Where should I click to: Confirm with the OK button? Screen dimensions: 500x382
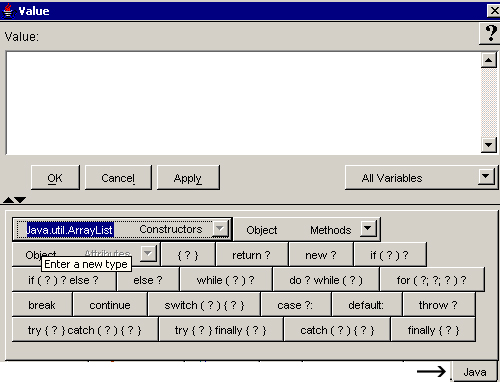click(55, 178)
